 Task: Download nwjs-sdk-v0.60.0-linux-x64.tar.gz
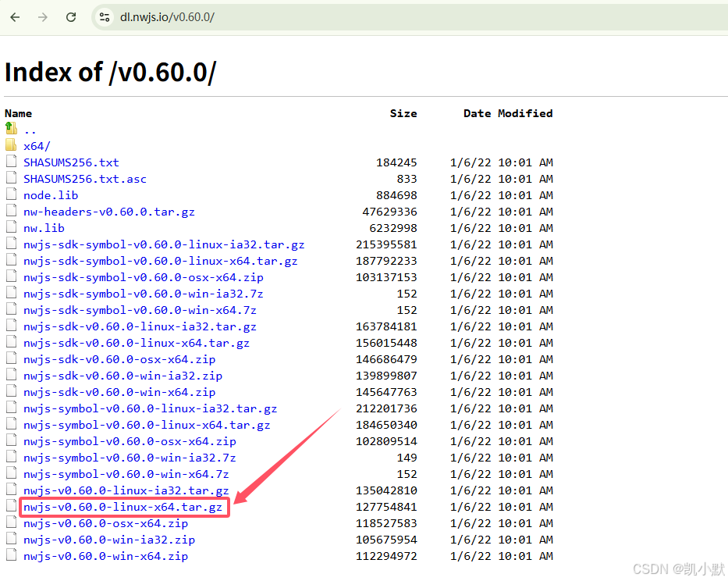click(x=137, y=343)
